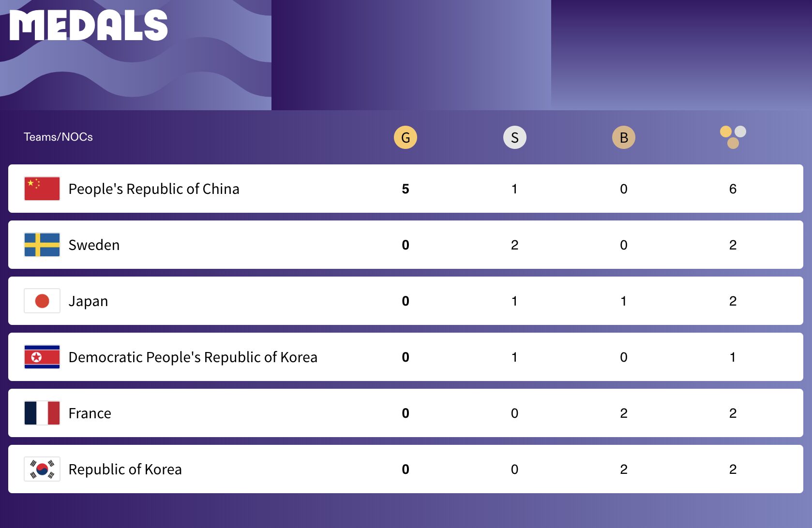
Task: Open Democratic People's Republic of Korea link
Action: [193, 357]
